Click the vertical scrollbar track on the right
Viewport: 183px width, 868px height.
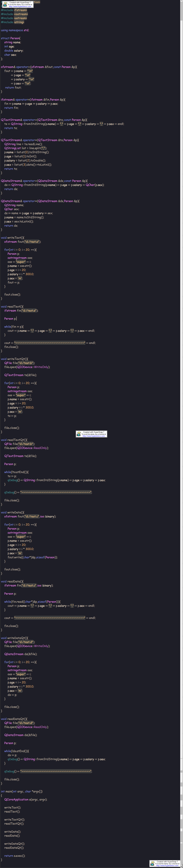tap(181, 434)
